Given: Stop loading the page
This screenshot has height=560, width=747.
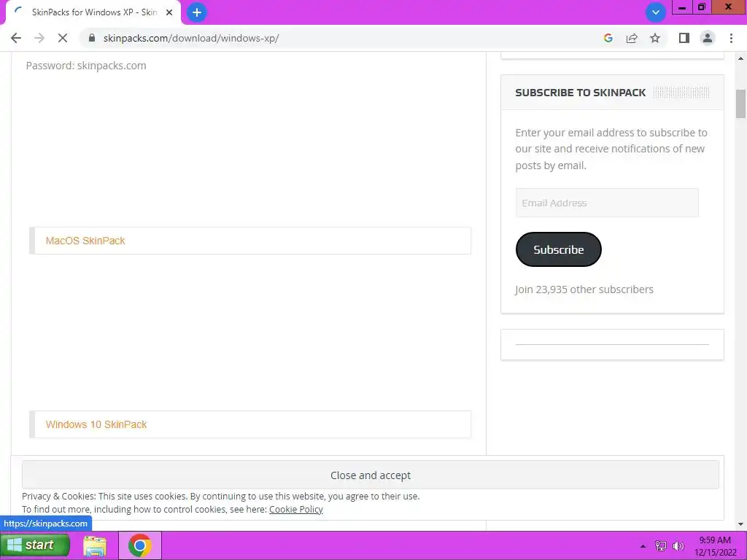Looking at the screenshot, I should (63, 38).
